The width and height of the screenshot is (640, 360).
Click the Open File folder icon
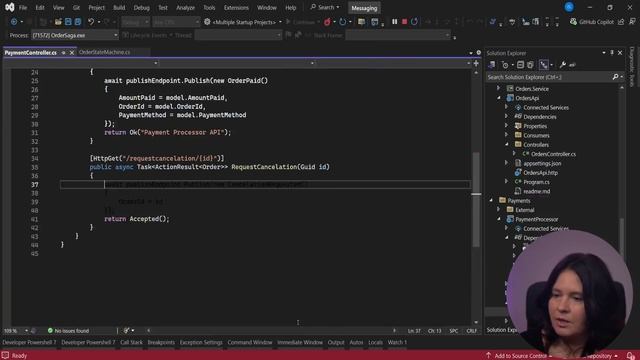58,22
